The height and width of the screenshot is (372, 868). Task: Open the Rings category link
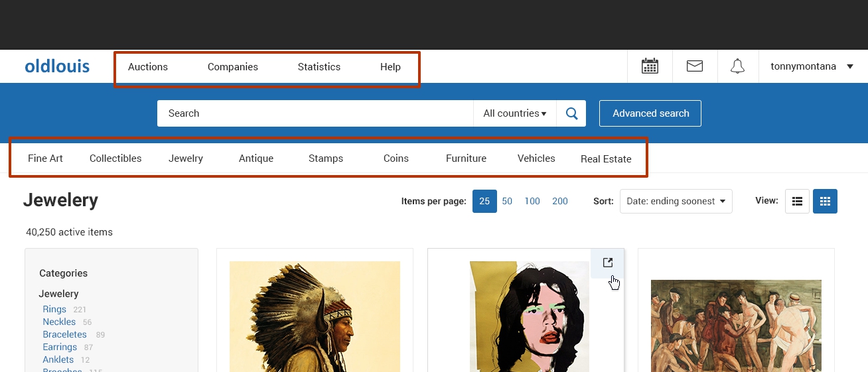54,309
